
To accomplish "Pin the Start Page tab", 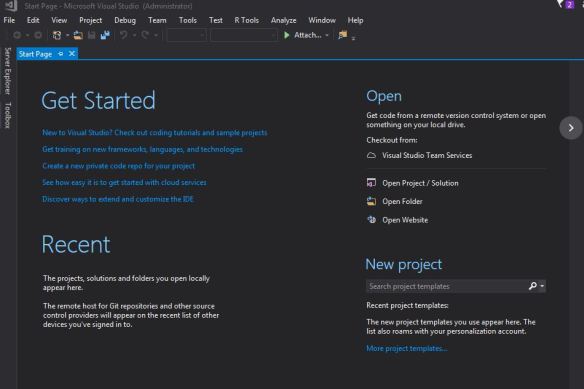I will coord(61,54).
